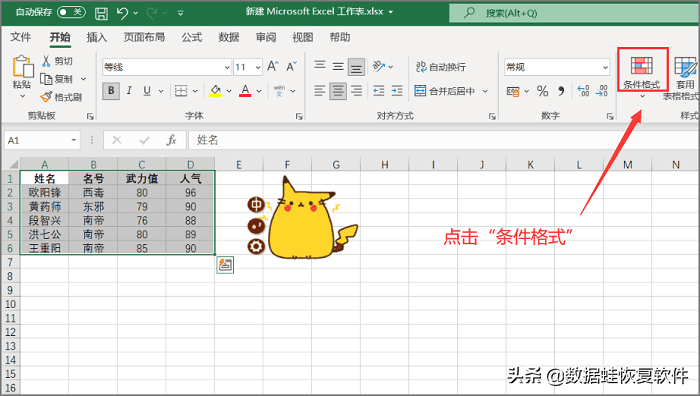This screenshot has height=396, width=700.
Task: Align text right
Action: (356, 91)
